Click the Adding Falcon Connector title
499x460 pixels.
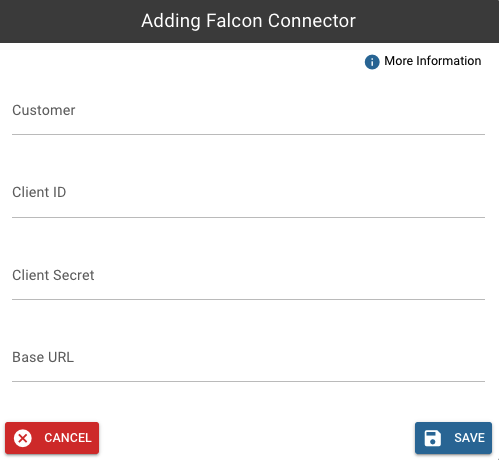[248, 21]
